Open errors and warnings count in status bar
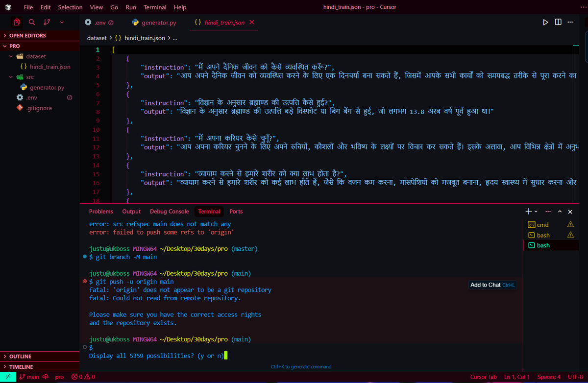The width and height of the screenshot is (588, 383). 83,377
